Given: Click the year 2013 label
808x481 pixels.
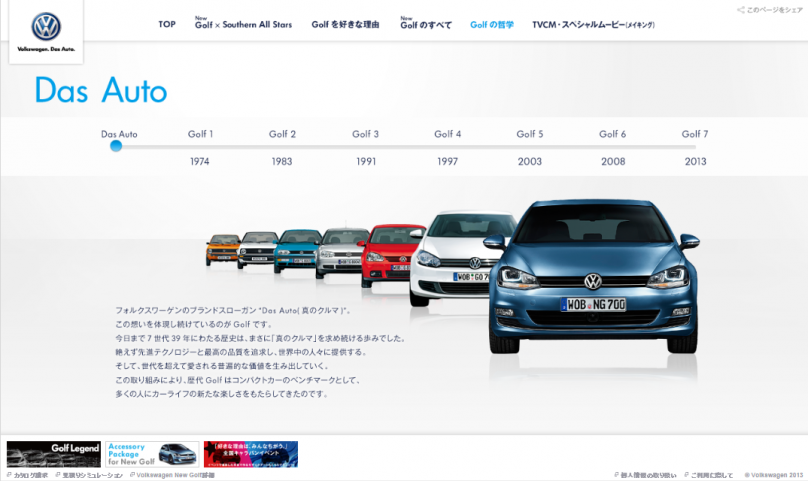Looking at the screenshot, I should coord(695,161).
